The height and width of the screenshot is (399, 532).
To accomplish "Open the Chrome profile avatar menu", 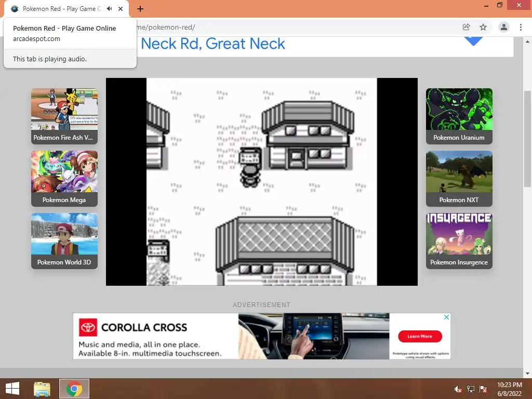I will (504, 27).
